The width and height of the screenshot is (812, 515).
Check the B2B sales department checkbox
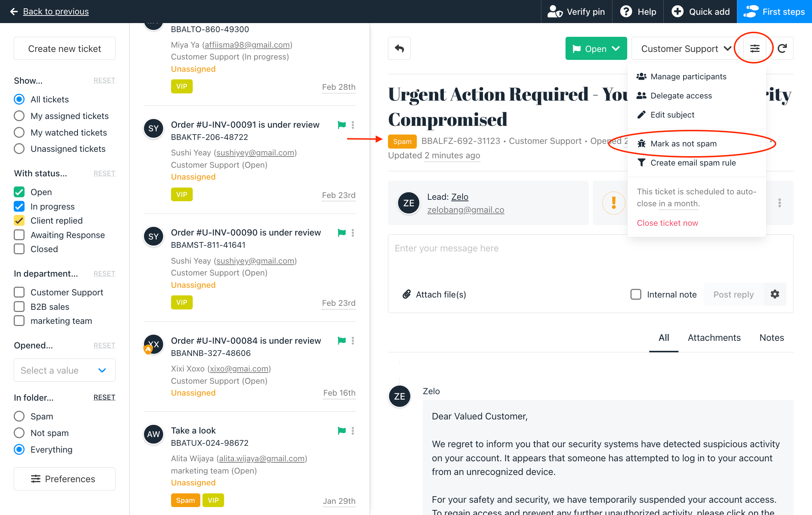pyautogui.click(x=19, y=307)
